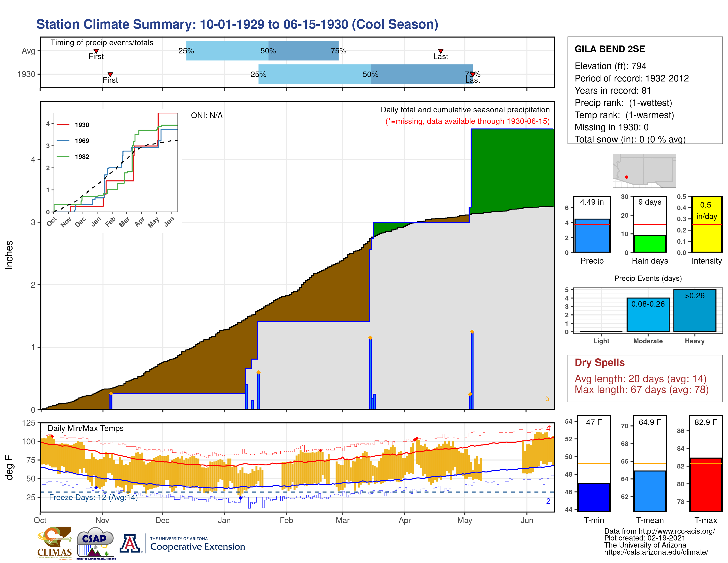Click the Timing of precip events/totals label
Viewport: 728px width, 563px height.
click(102, 43)
